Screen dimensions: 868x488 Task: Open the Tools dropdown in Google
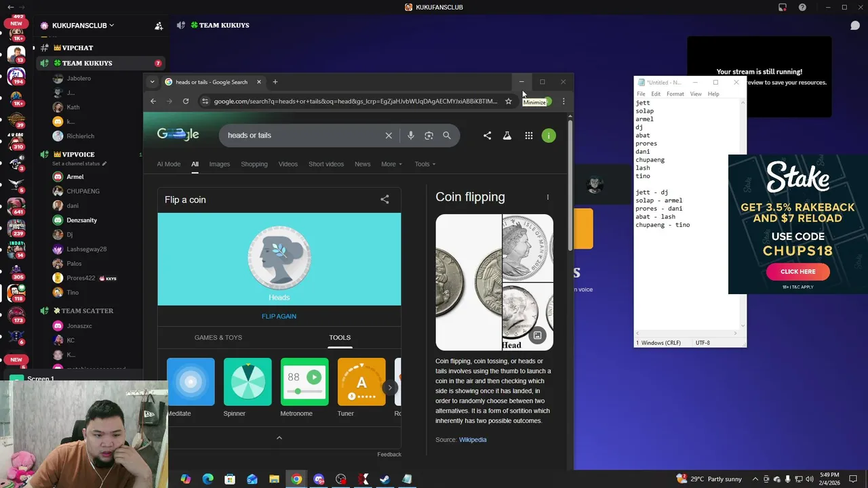(x=425, y=164)
